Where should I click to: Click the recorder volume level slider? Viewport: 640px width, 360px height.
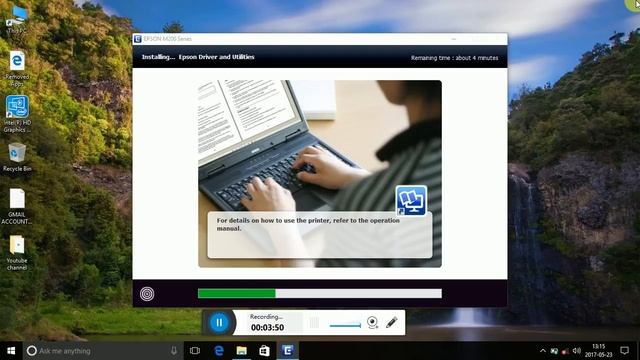point(345,325)
